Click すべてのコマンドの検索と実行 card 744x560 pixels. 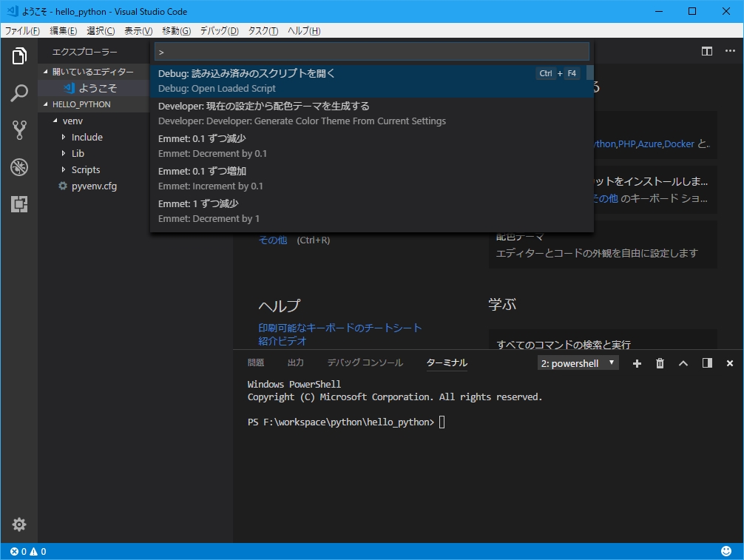(x=603, y=340)
